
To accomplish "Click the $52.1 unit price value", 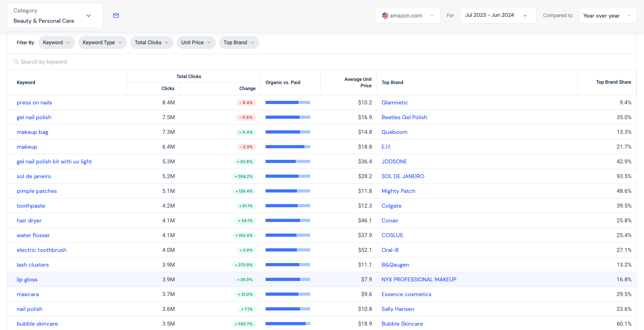I will point(365,250).
